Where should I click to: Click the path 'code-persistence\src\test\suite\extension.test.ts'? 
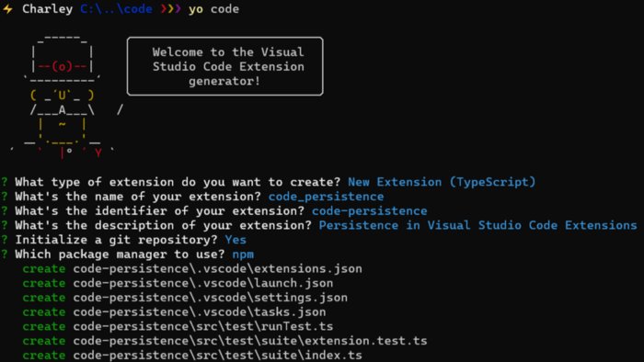pyautogui.click(x=250, y=341)
